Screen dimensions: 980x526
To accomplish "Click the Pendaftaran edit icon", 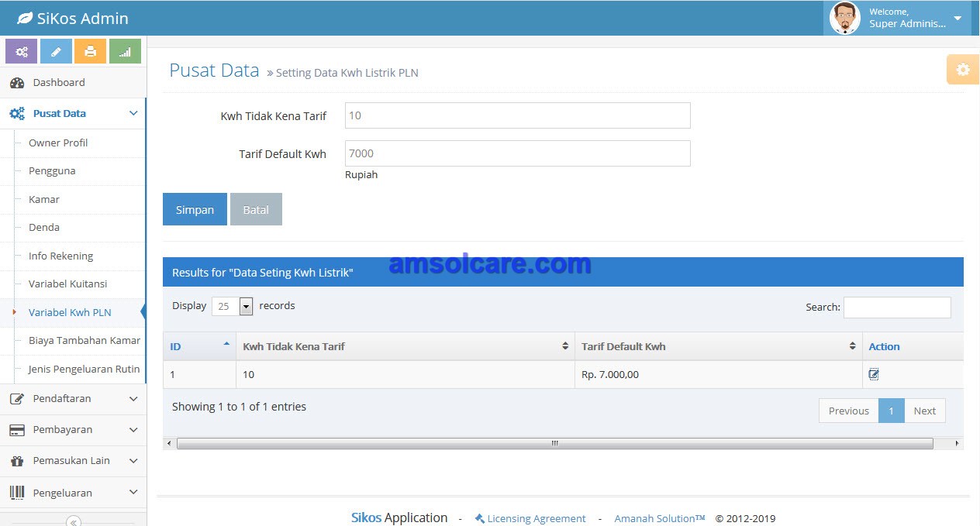I will click(x=17, y=399).
